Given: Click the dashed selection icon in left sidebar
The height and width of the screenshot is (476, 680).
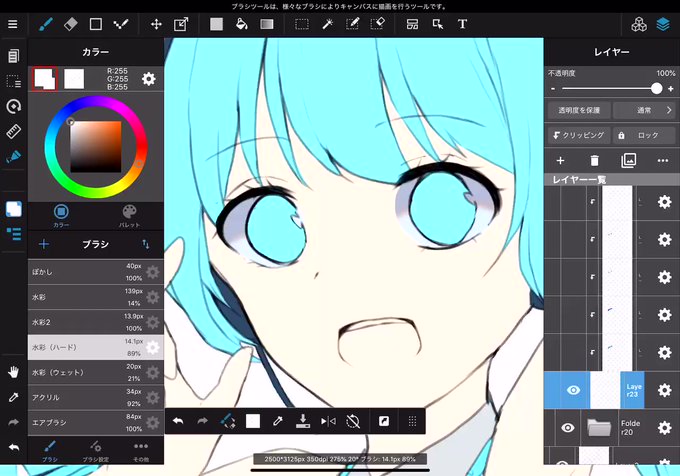Looking at the screenshot, I should 13,81.
